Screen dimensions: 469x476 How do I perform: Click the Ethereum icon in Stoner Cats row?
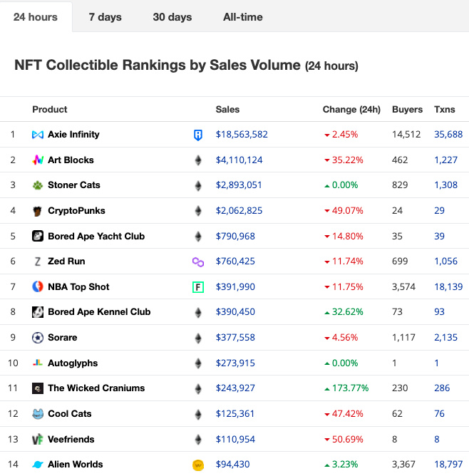[198, 186]
